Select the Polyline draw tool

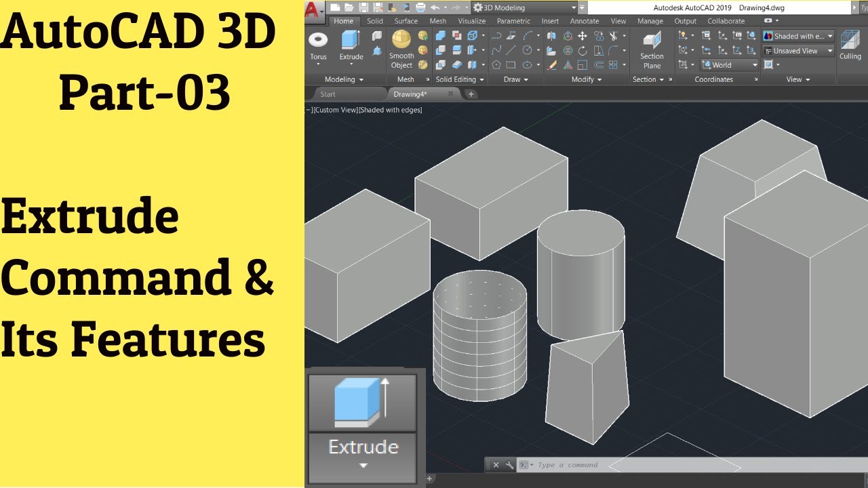tap(496, 35)
